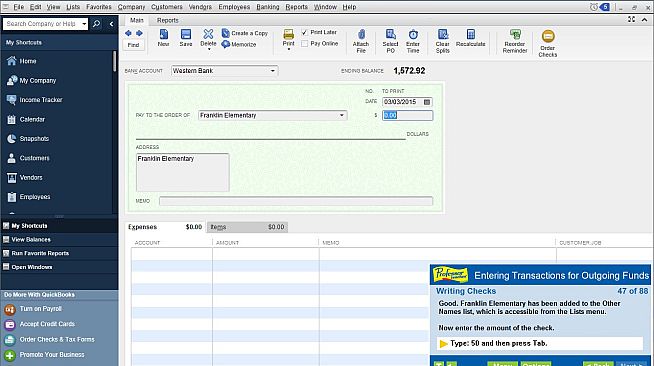Collapse the ribbon with up chevron

(x=644, y=20)
